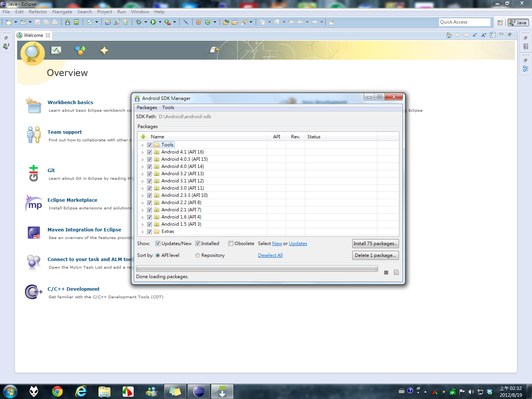Expand the Extras tree node

[142, 232]
